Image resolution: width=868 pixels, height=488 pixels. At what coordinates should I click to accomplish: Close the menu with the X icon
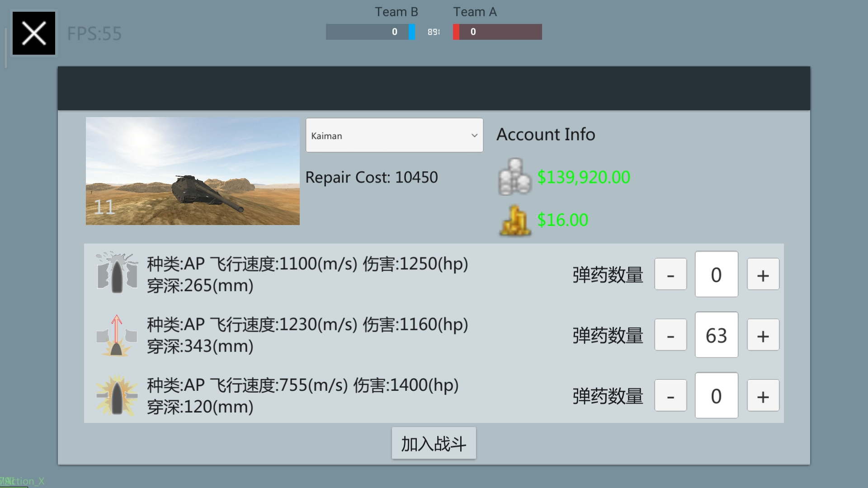click(34, 33)
